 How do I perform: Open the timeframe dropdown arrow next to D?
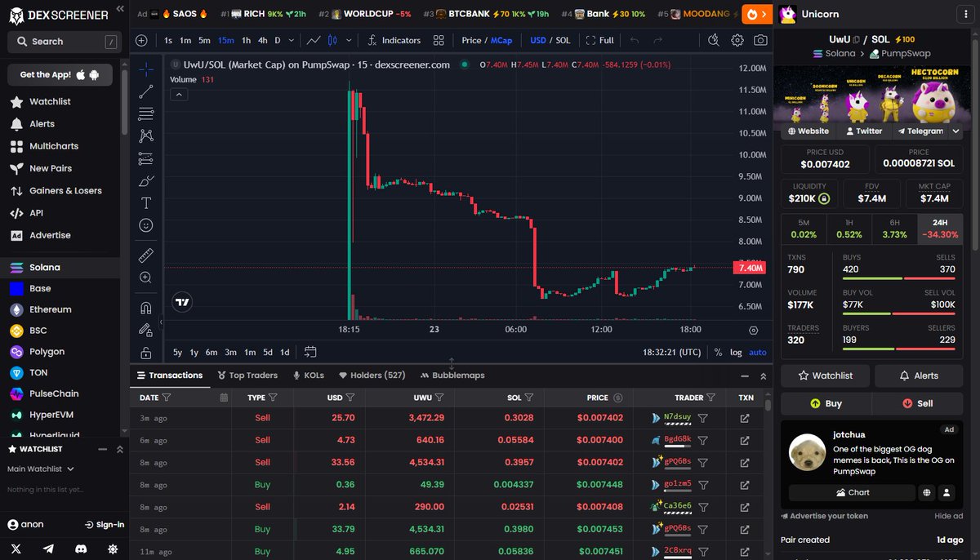click(293, 40)
